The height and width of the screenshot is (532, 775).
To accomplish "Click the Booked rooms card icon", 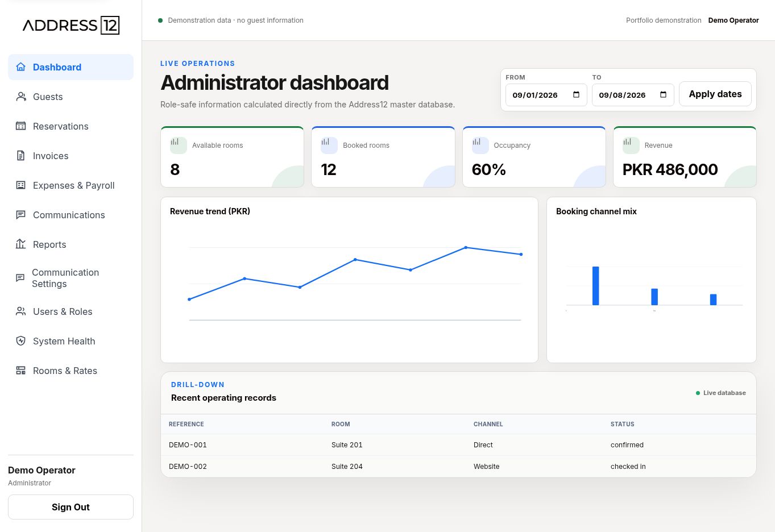I will coord(329,145).
